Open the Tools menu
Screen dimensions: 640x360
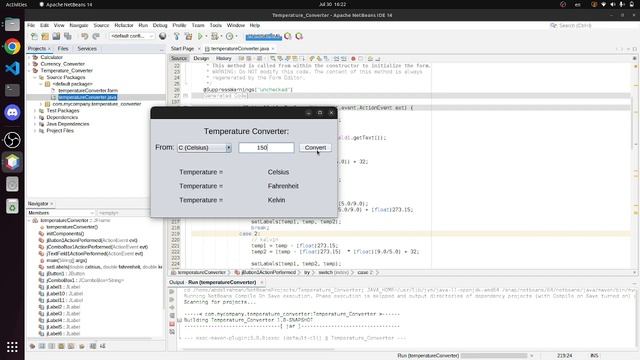click(x=216, y=25)
